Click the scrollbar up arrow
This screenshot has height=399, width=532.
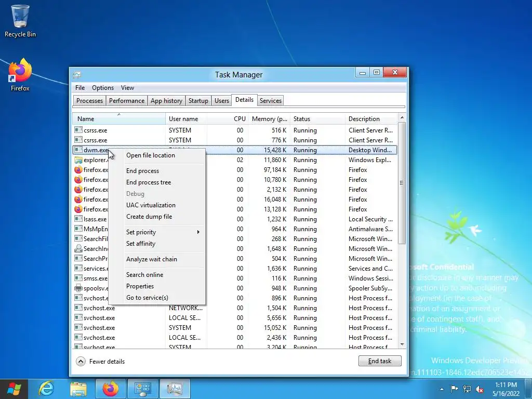(402, 118)
